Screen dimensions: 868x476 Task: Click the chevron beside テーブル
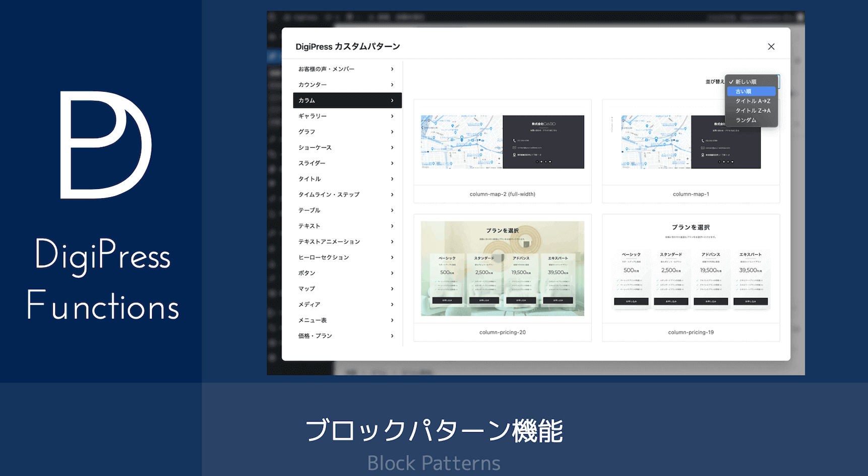pos(392,210)
